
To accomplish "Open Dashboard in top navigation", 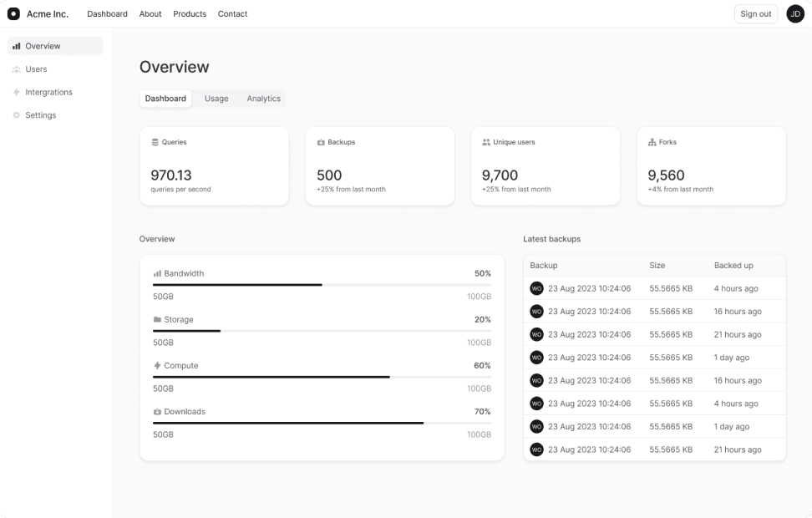I will coord(107,14).
